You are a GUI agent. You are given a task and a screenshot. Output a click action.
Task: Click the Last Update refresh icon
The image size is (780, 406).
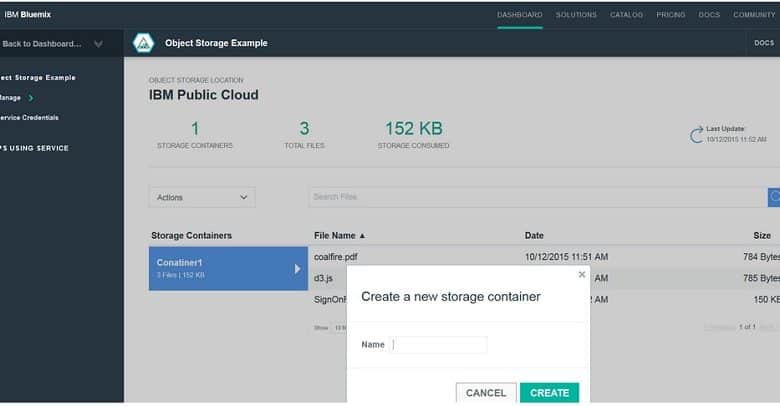coord(696,134)
